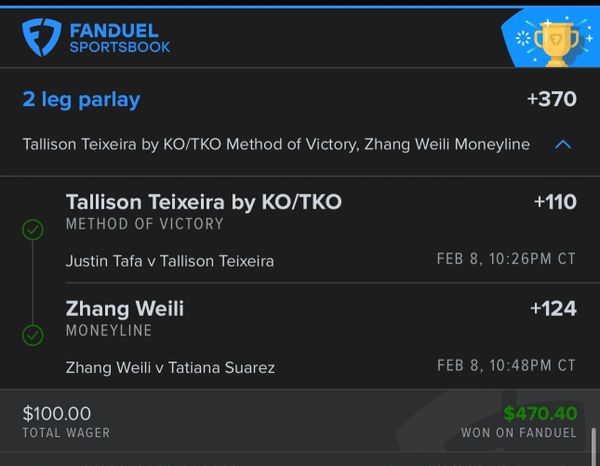
Task: Click the Zhang Weili leg green checkmark
Action: 33,335
